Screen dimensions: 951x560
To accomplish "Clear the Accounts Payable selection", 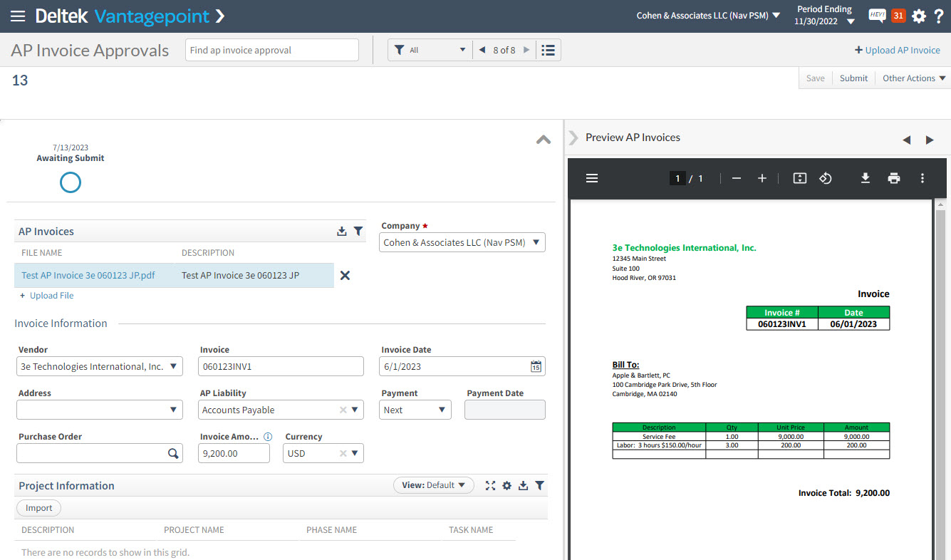I will [x=343, y=410].
